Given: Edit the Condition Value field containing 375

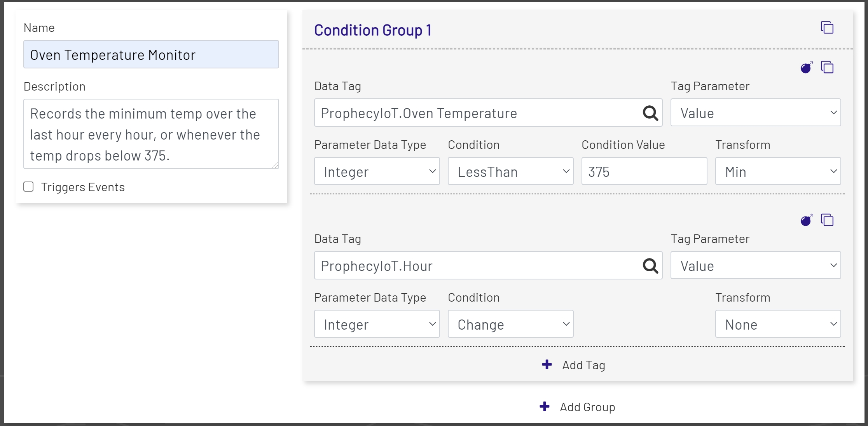Looking at the screenshot, I should 643,171.
